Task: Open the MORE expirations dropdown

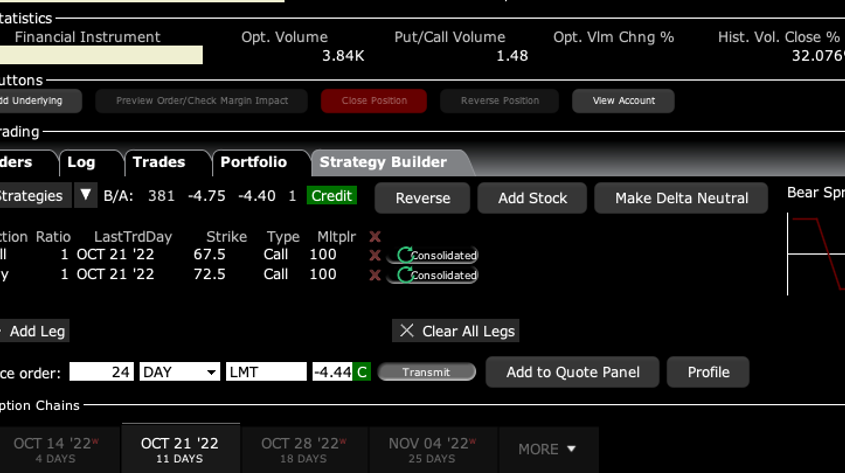Action: coord(547,449)
